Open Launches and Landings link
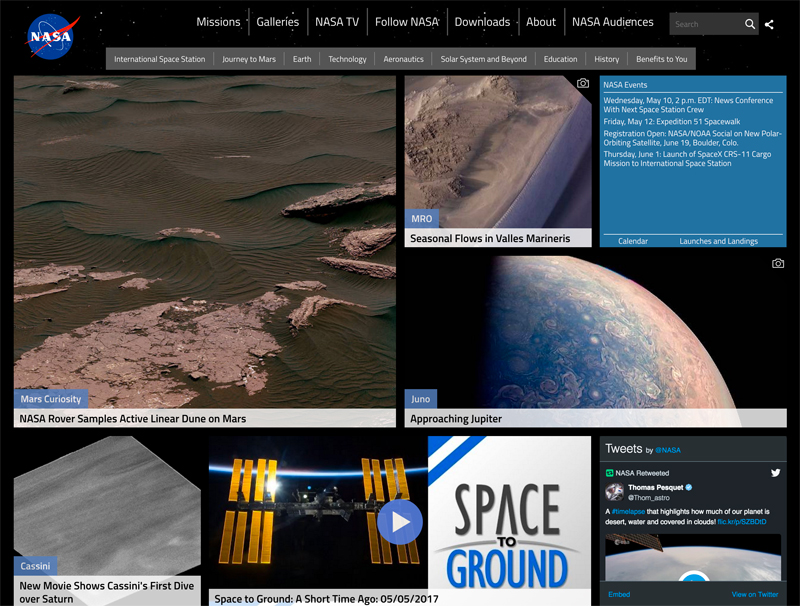This screenshot has width=800, height=606. (718, 241)
